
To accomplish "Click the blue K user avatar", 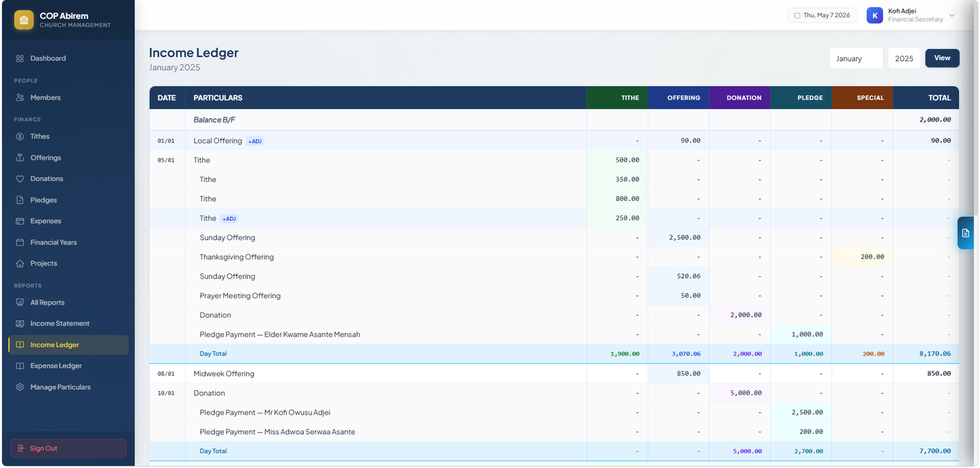I will click(x=874, y=15).
